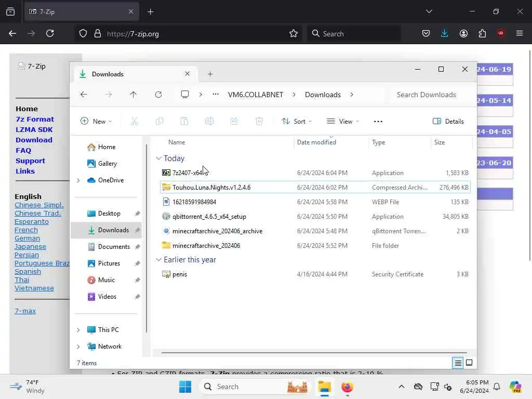Click the PC monitor icon in address bar
This screenshot has width=532, height=399.
(x=185, y=95)
